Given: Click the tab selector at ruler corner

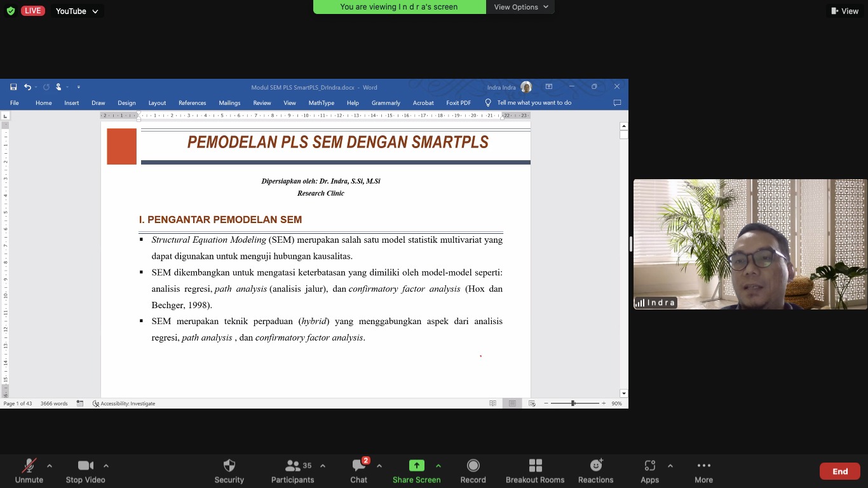Looking at the screenshot, I should coord(5,116).
